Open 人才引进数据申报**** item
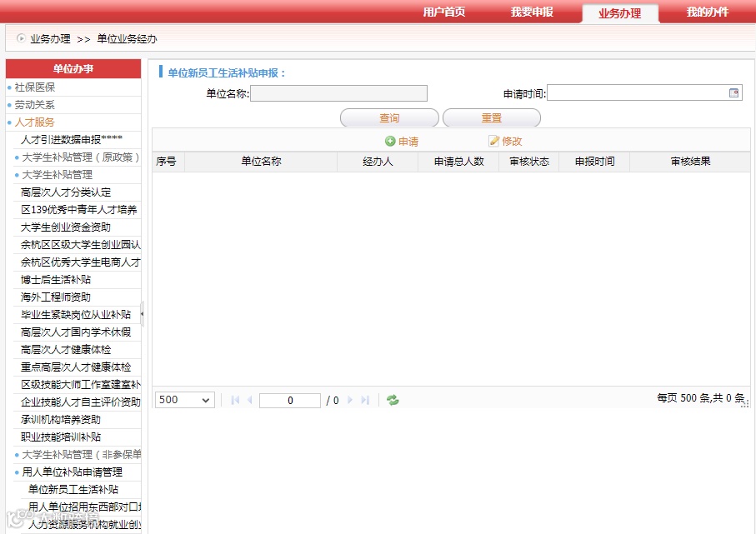 click(72, 140)
